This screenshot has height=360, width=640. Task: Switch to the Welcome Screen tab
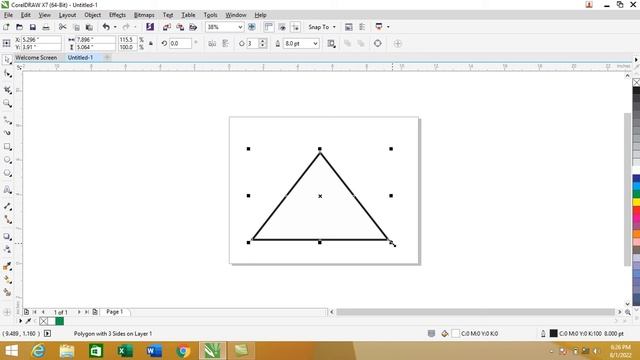click(x=36, y=58)
